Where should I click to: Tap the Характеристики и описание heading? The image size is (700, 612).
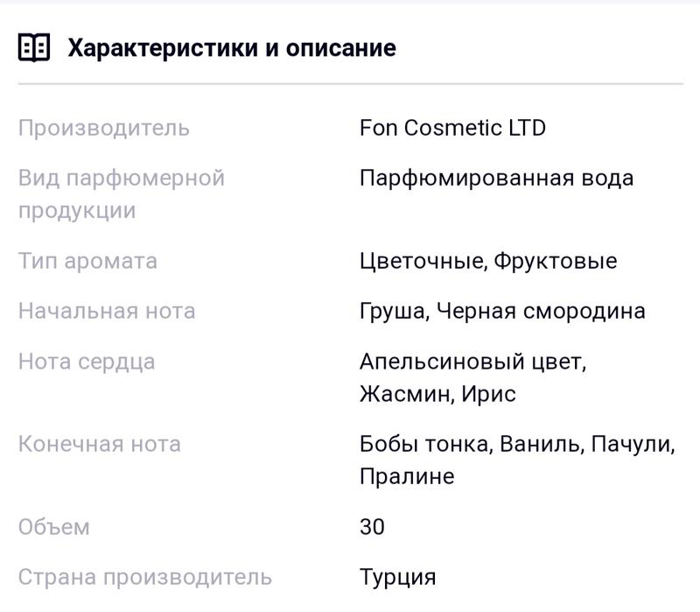point(232,47)
